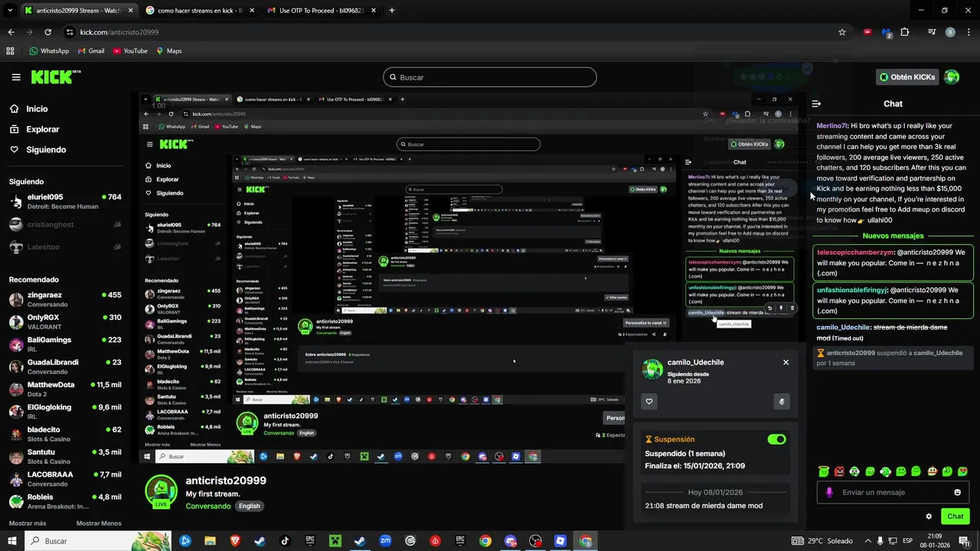Open a new browser tab
Image resolution: width=980 pixels, height=551 pixels.
tap(392, 11)
